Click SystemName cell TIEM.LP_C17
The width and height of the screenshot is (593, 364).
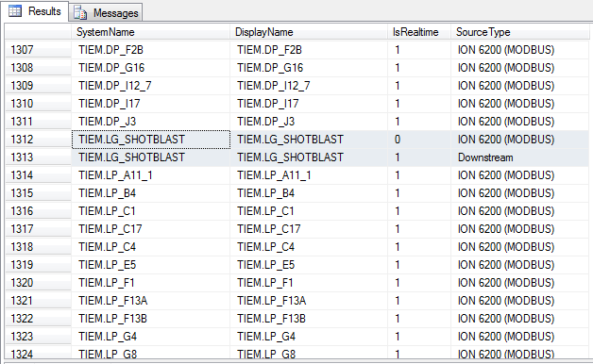(150, 229)
